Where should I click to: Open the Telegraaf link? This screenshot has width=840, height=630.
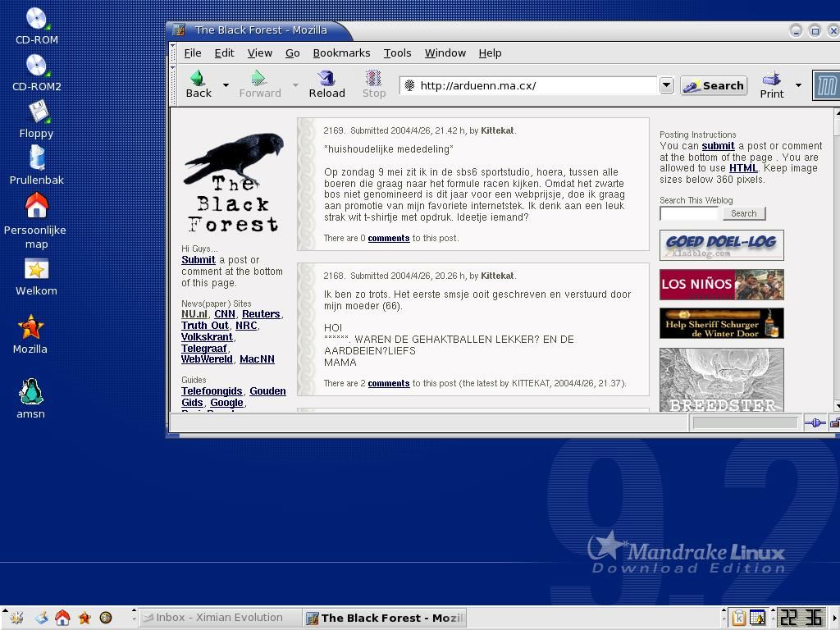coord(203,348)
